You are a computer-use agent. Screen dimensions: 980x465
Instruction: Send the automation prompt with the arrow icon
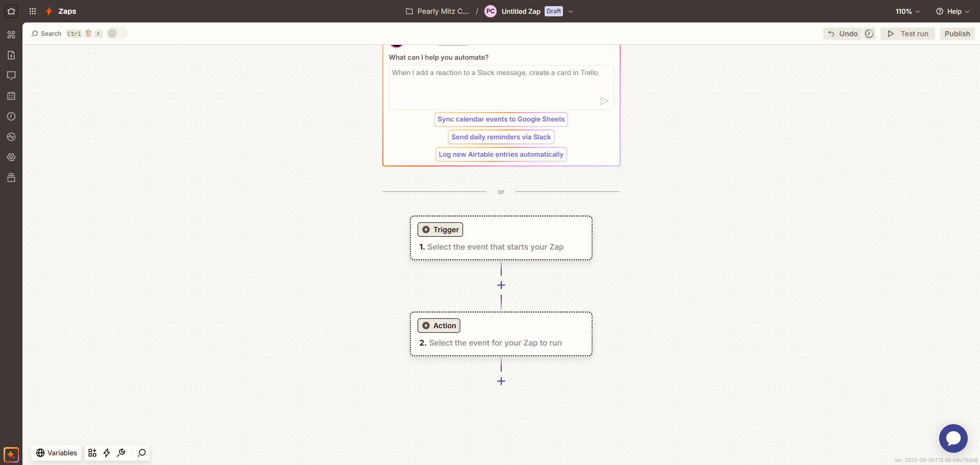pos(604,101)
